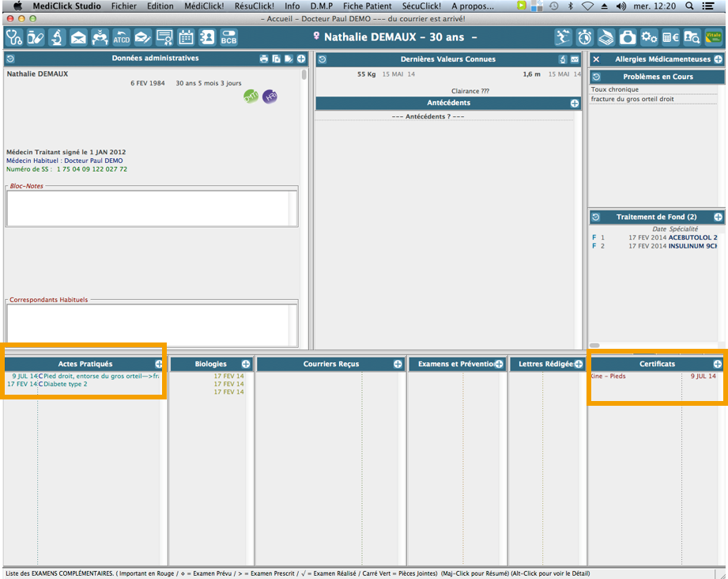Screen dimensions: 728x579
Task: Click the BCB drug database icon
Action: tap(228, 37)
